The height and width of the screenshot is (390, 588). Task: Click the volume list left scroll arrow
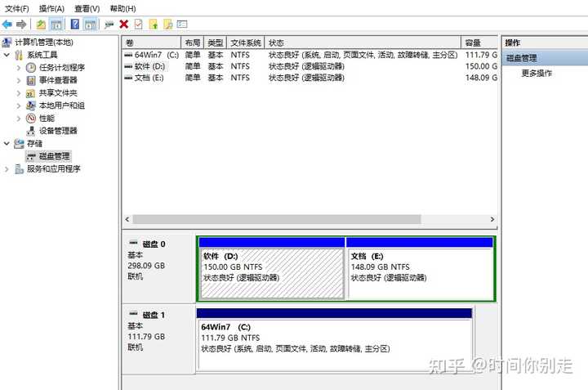(127, 219)
